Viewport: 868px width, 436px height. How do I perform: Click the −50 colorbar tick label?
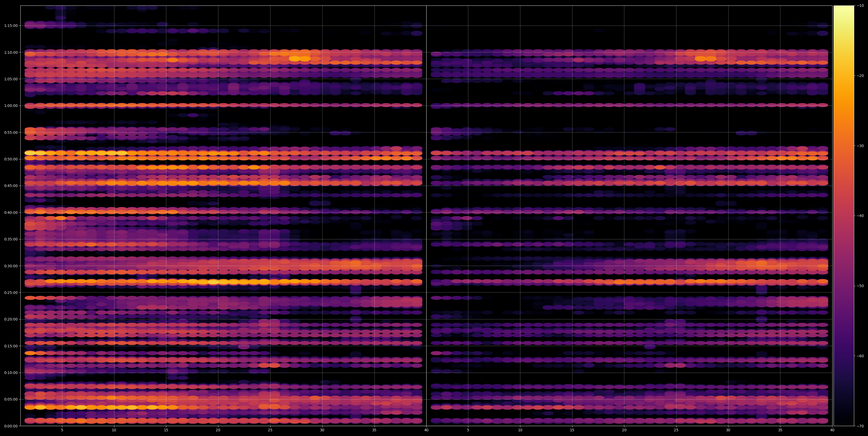pyautogui.click(x=860, y=286)
